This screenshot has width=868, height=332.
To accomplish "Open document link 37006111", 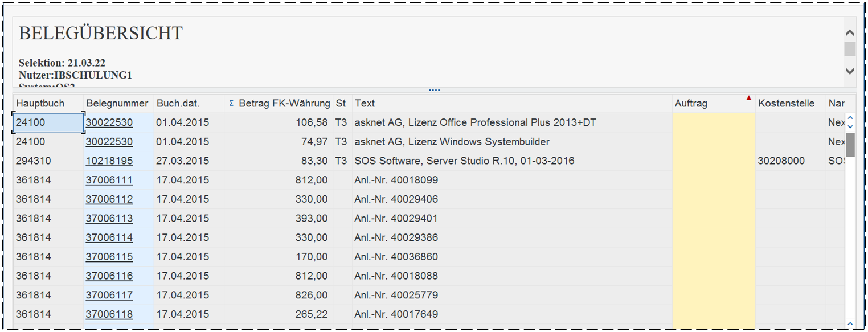I will 109,180.
